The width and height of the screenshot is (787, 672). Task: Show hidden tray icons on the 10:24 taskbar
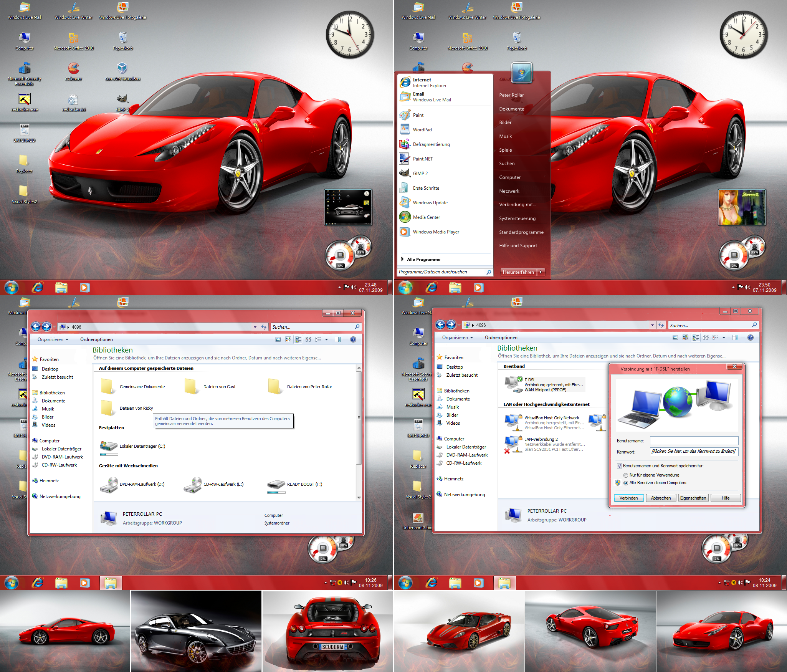click(x=719, y=583)
